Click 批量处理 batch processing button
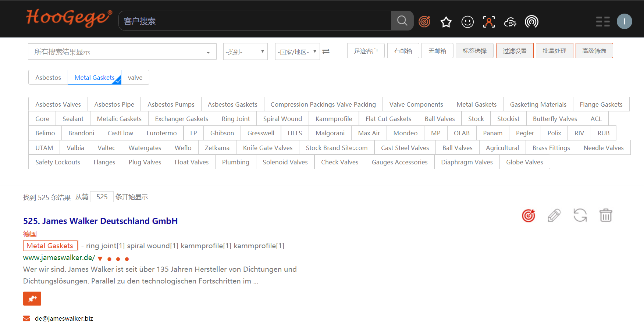 (554, 51)
